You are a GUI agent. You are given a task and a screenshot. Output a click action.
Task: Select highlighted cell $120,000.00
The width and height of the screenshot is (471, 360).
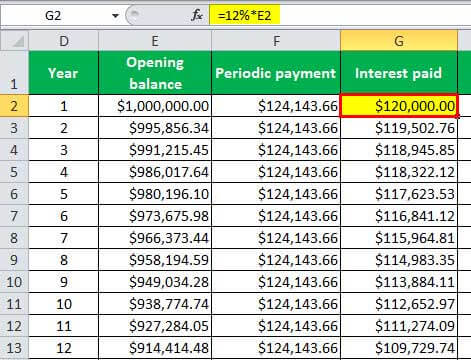coord(399,106)
